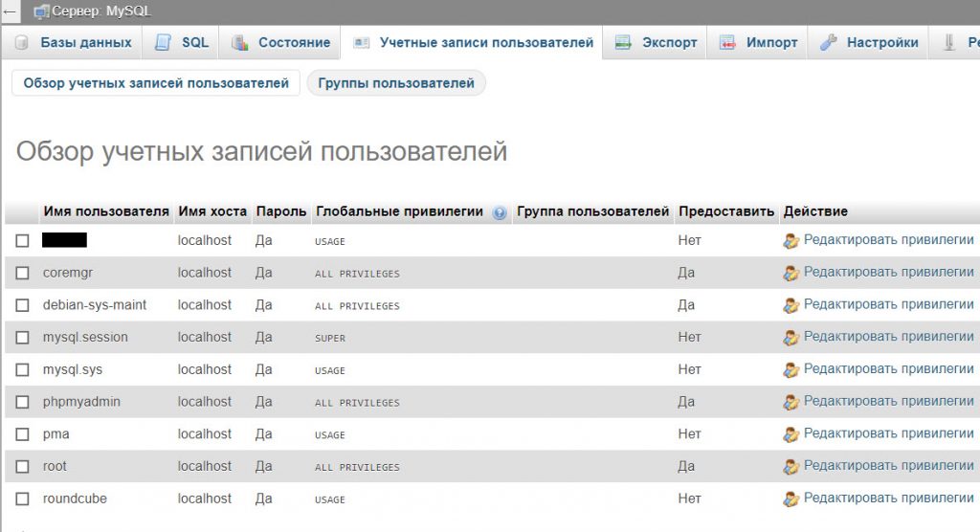The image size is (980, 532).
Task: Select the mysql.sys row checkbox
Action: [23, 370]
